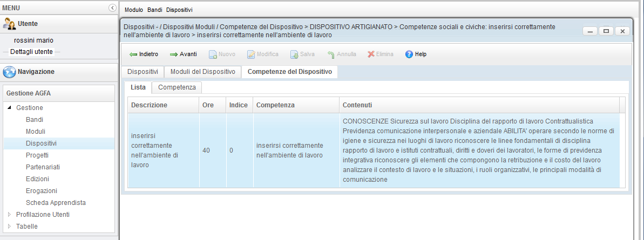Click the Nuovo new document icon
This screenshot has height=240, width=644.
pyautogui.click(x=213, y=54)
